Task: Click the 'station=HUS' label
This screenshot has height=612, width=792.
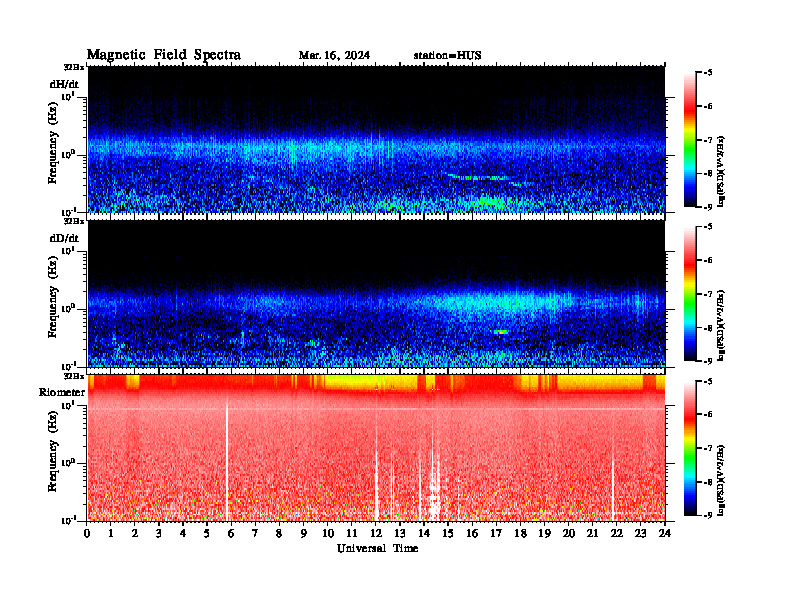Action: pos(447,56)
